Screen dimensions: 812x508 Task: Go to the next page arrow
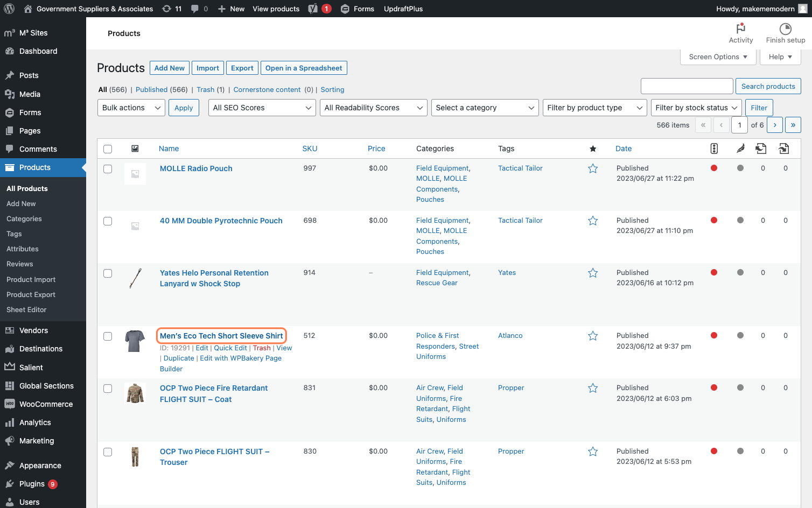tap(775, 125)
